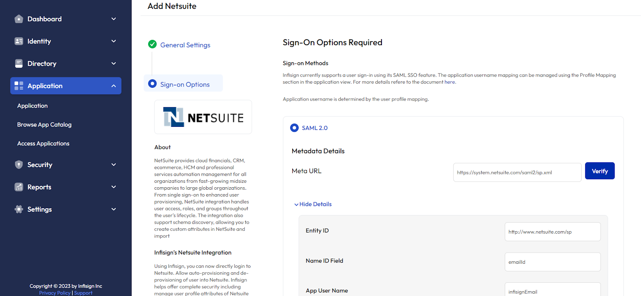This screenshot has width=644, height=296.
Task: Open Browse App Catalog submenu item
Action: coord(44,124)
